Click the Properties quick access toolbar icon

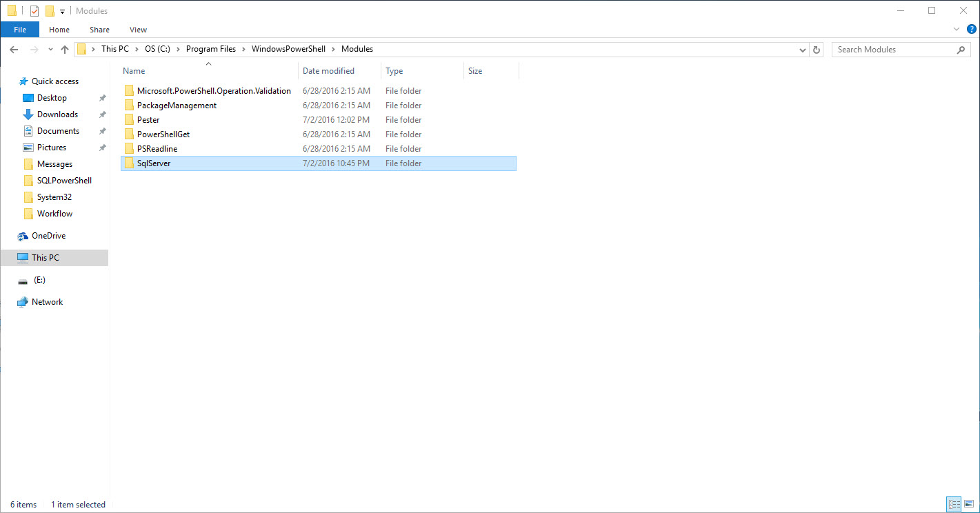[x=34, y=11]
